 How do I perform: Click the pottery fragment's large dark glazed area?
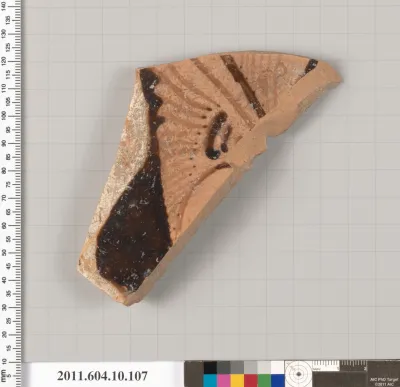point(135,230)
